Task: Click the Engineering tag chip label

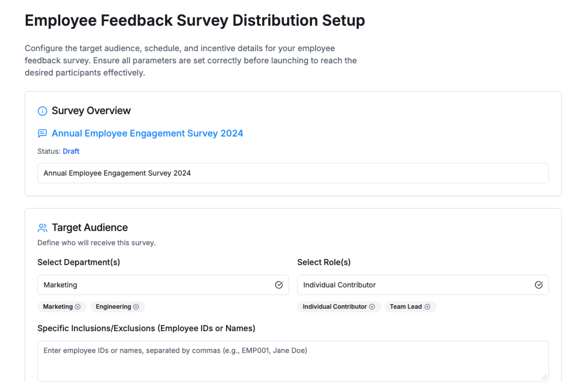Action: tap(113, 307)
